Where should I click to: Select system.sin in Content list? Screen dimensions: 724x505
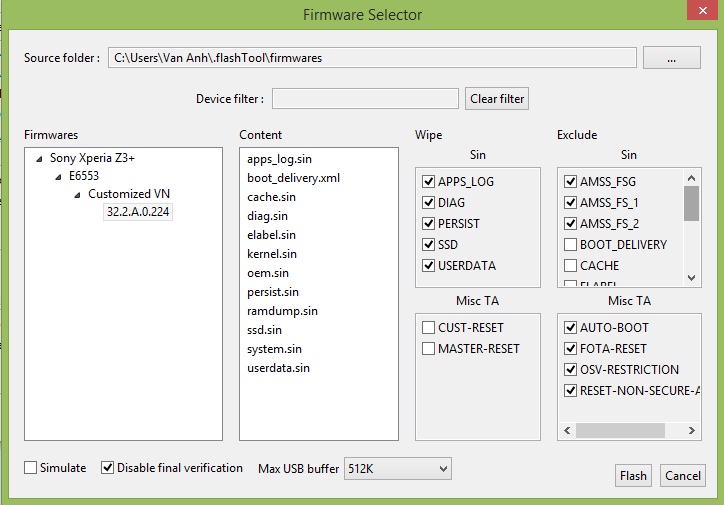pos(274,349)
